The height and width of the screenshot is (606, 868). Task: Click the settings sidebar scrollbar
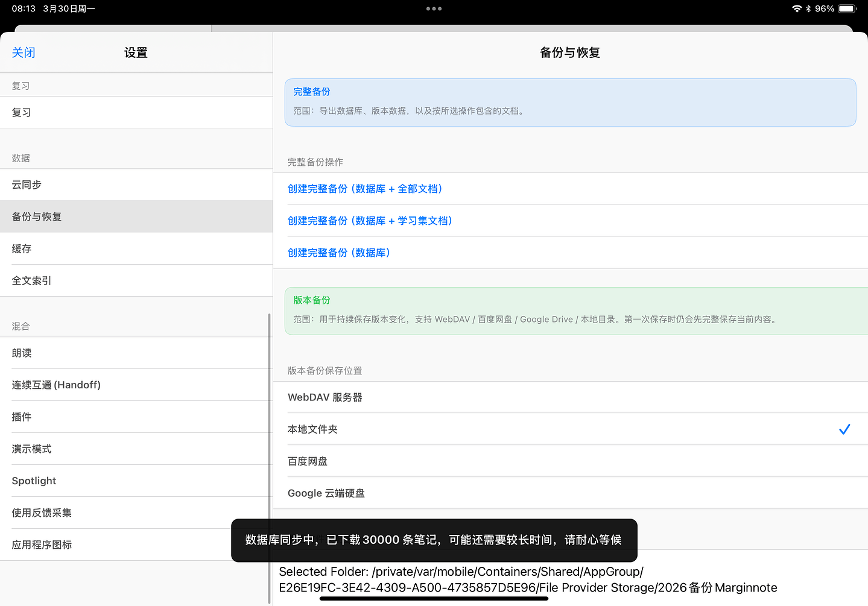269,458
